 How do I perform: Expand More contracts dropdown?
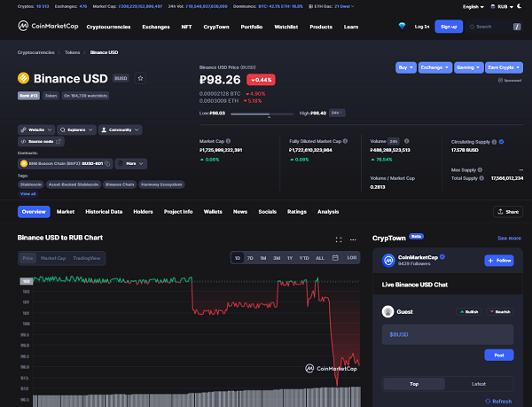[x=131, y=163]
